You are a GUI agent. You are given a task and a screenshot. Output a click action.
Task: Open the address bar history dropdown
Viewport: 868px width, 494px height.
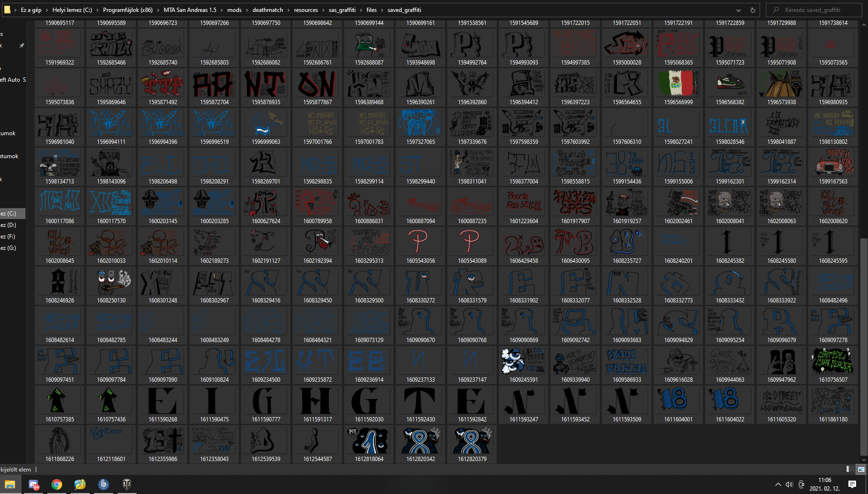coord(739,10)
